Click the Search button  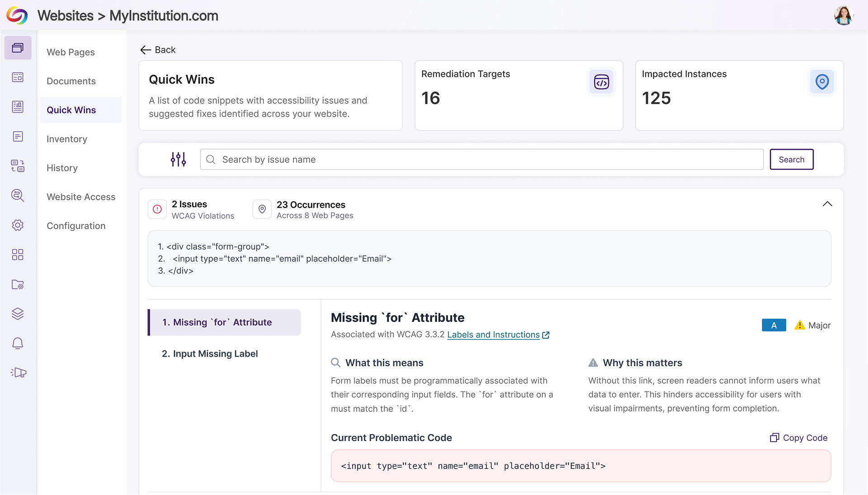791,159
